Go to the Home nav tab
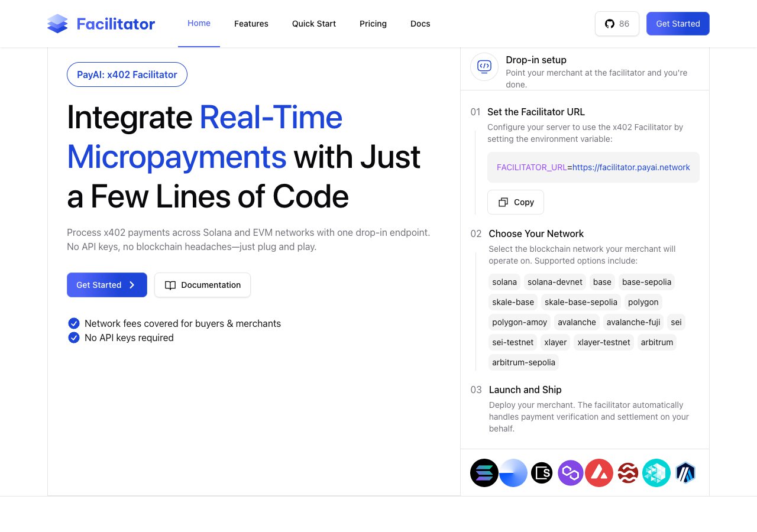 [199, 24]
